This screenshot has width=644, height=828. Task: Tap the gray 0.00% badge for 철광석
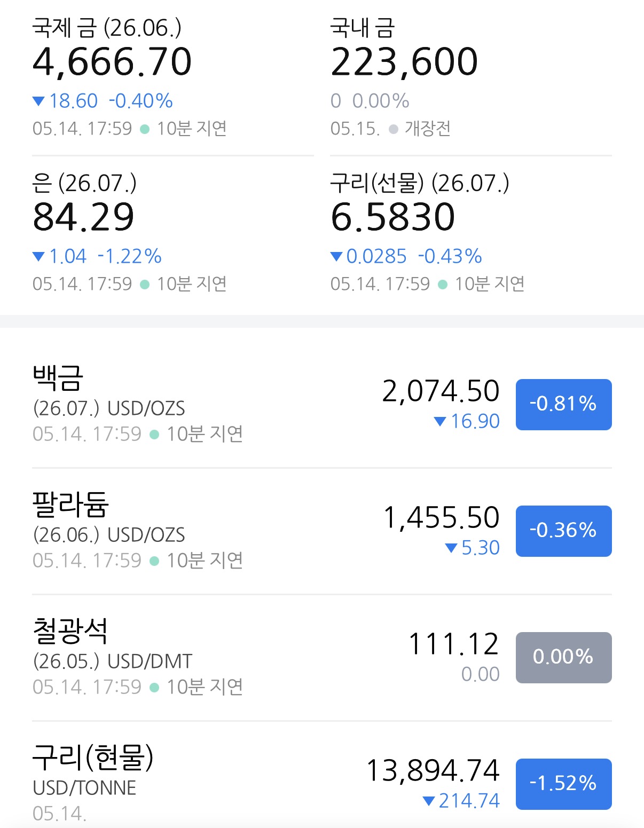pyautogui.click(x=563, y=657)
